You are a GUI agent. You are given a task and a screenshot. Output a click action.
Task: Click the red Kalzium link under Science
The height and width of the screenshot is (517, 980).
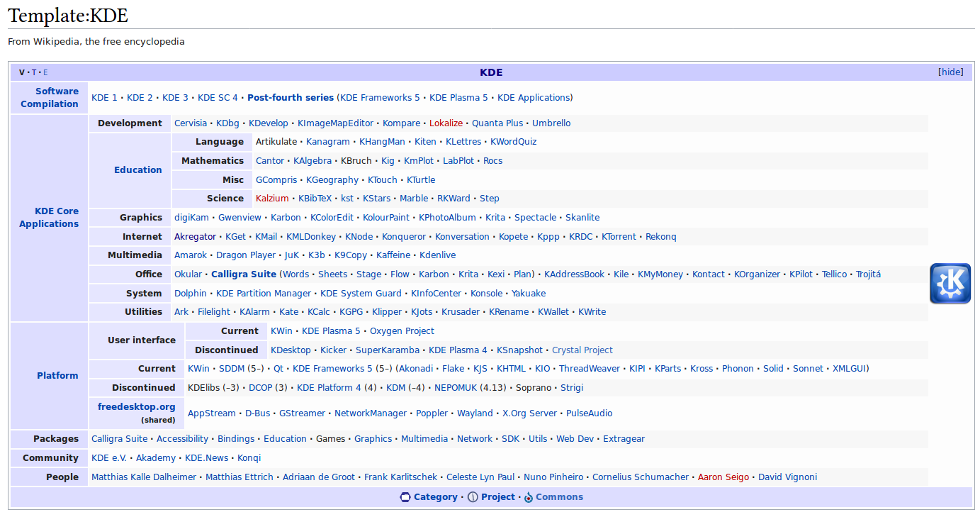(x=272, y=199)
